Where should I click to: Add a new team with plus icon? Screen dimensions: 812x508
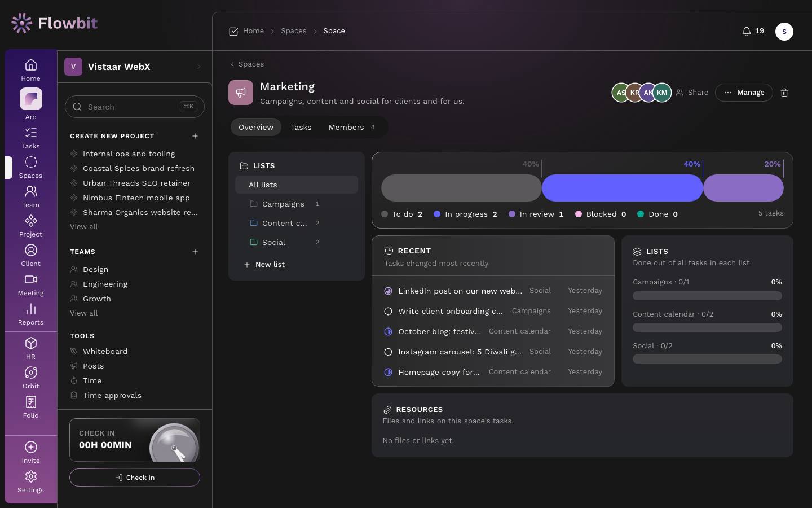point(195,252)
